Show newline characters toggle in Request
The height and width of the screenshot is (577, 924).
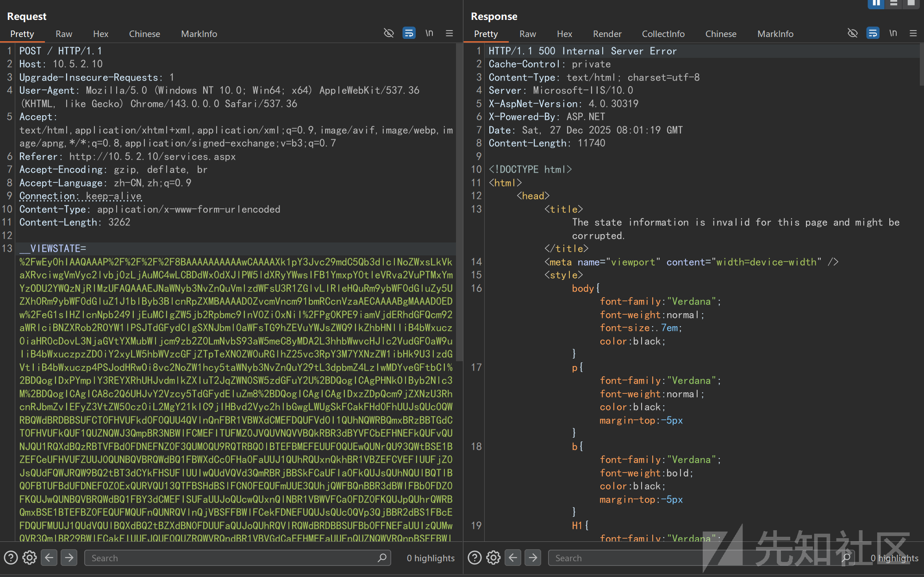tap(429, 33)
